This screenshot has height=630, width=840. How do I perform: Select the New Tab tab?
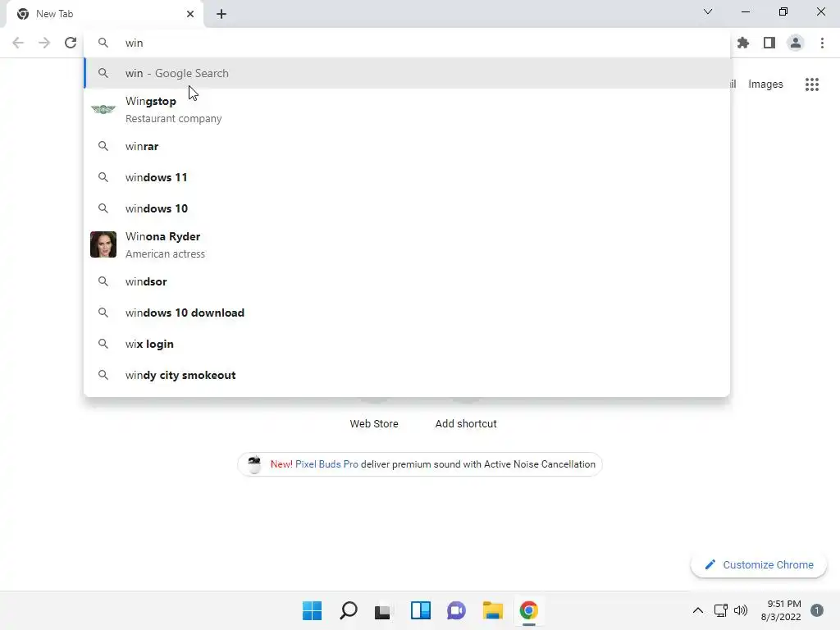pos(105,14)
